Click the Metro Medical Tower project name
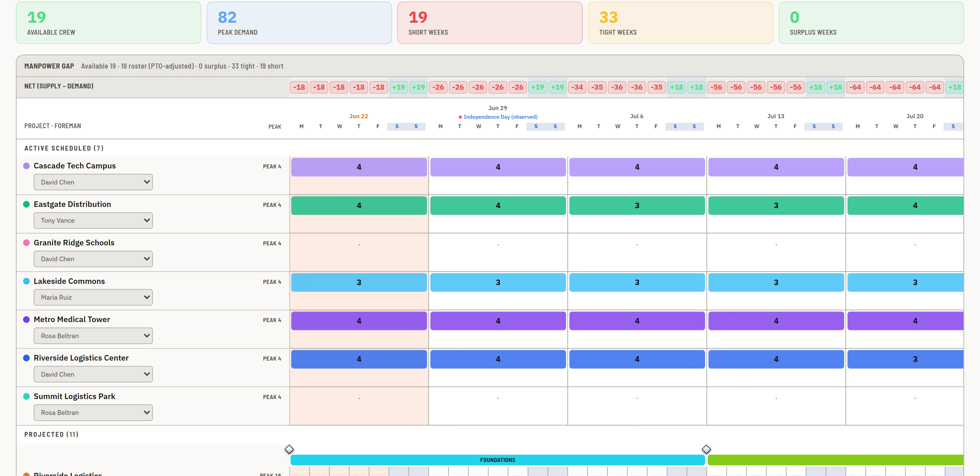 (x=72, y=320)
